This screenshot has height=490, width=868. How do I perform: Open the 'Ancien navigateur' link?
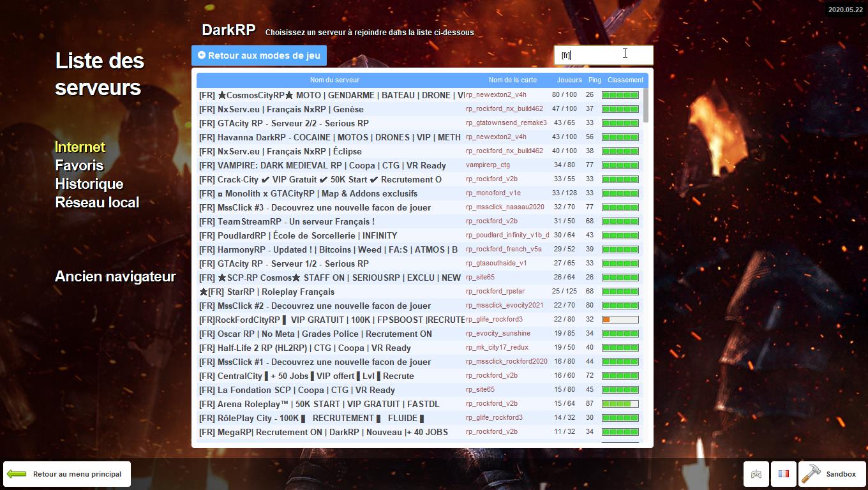click(115, 277)
